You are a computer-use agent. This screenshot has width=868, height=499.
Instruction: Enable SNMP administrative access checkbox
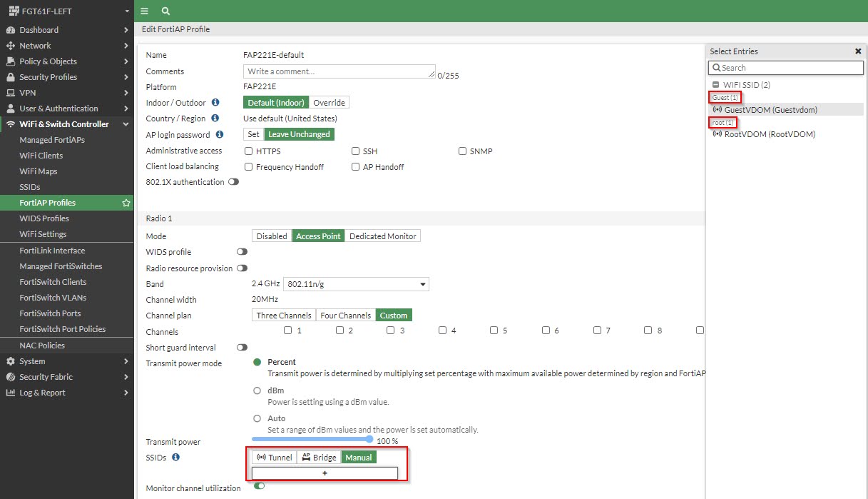click(463, 151)
